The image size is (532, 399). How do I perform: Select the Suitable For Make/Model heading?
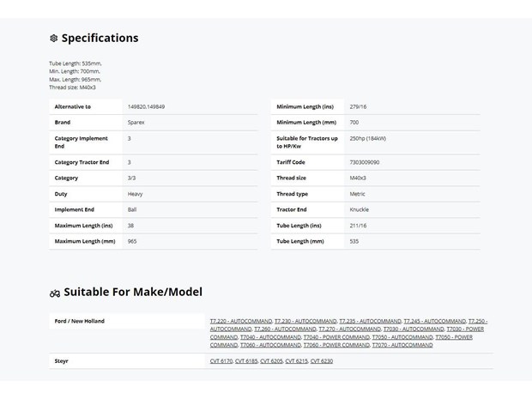click(133, 292)
